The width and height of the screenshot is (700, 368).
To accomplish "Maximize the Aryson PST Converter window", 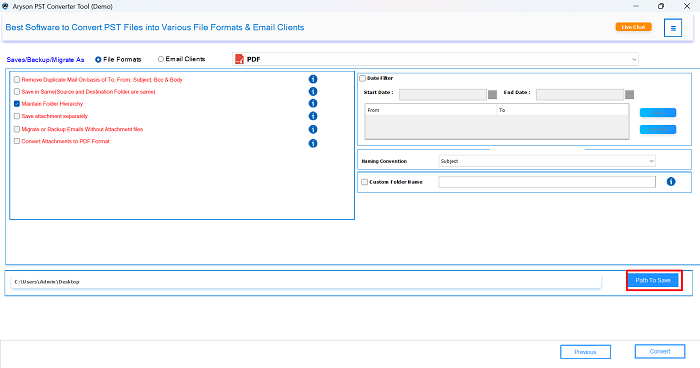I will click(661, 6).
